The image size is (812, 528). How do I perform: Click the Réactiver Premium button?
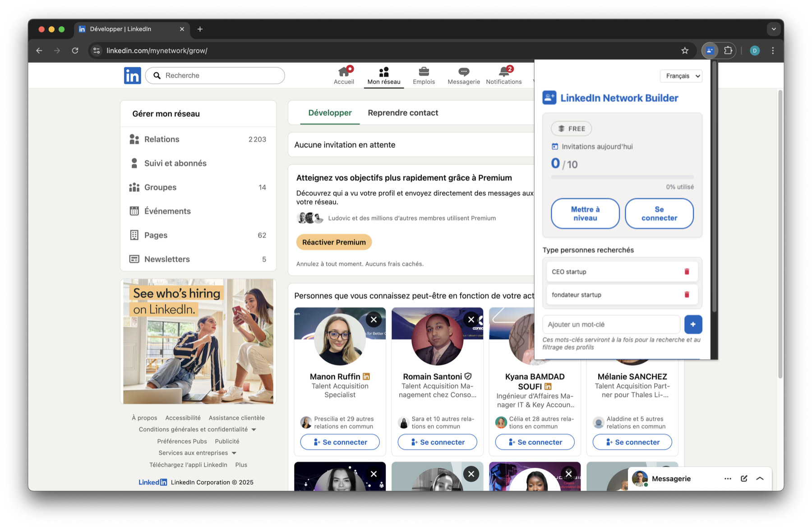[x=334, y=242]
